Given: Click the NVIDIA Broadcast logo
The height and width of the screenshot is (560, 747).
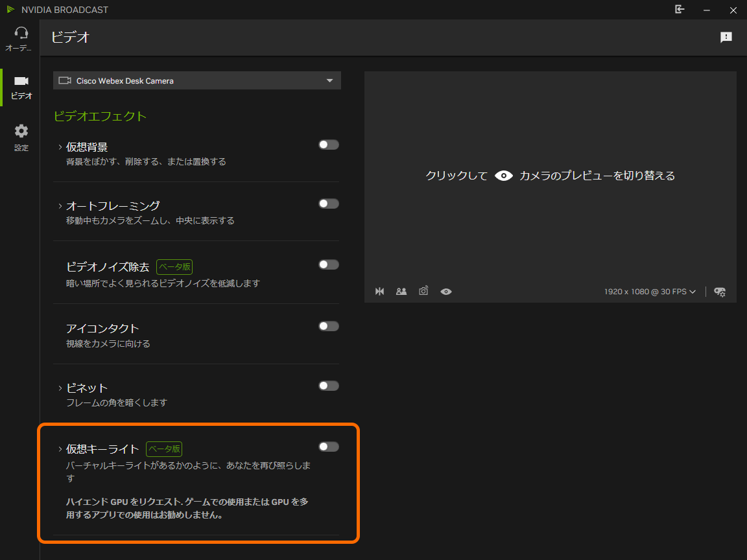Looking at the screenshot, I should point(12,10).
